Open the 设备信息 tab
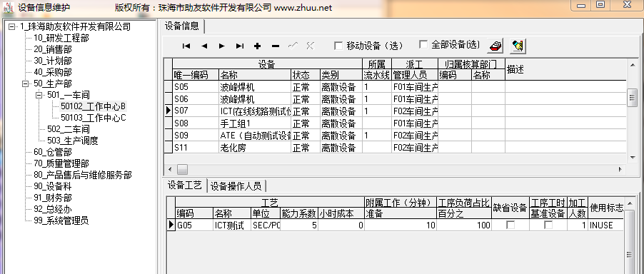This screenshot has width=644, height=274. click(x=182, y=26)
